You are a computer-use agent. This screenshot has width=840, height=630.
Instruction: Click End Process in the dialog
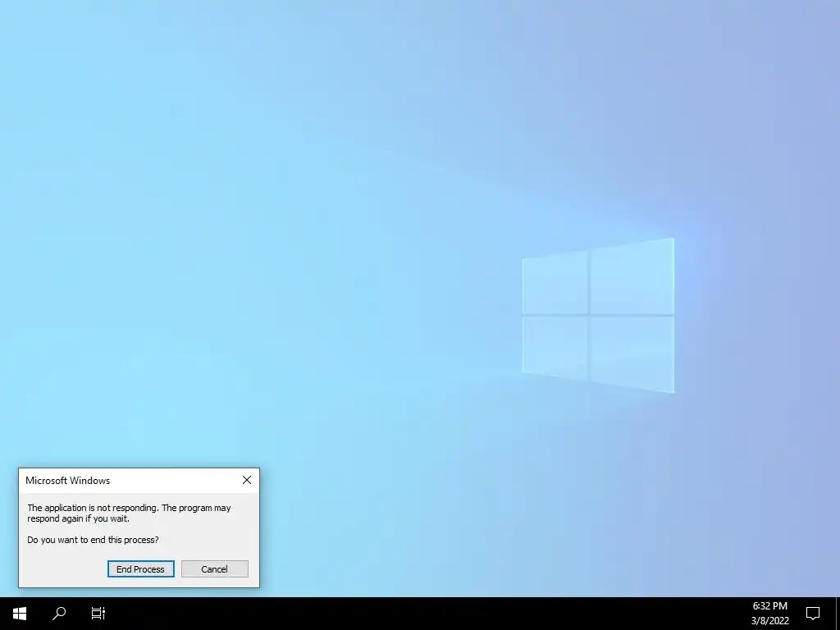pyautogui.click(x=141, y=569)
